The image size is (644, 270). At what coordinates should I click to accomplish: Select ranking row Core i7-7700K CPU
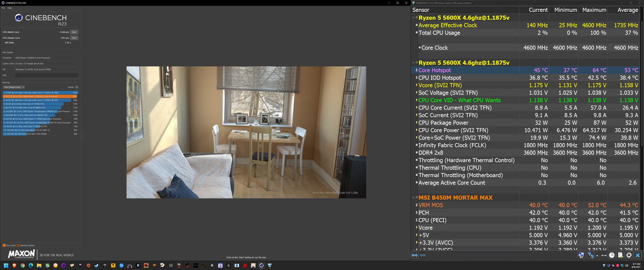pyautogui.click(x=40, y=104)
